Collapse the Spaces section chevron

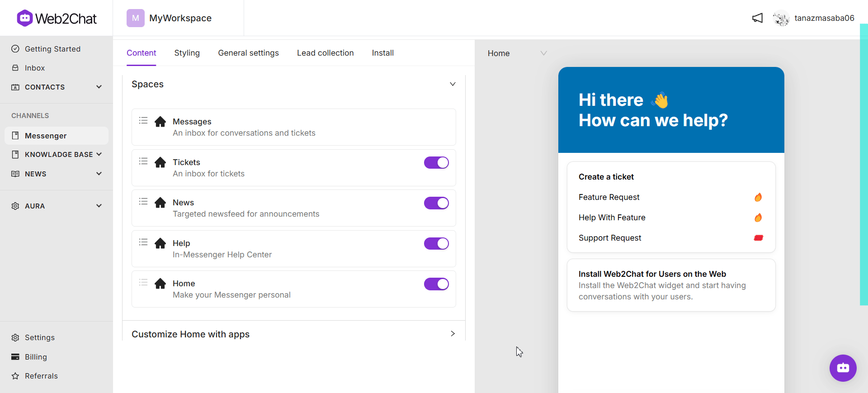click(453, 84)
